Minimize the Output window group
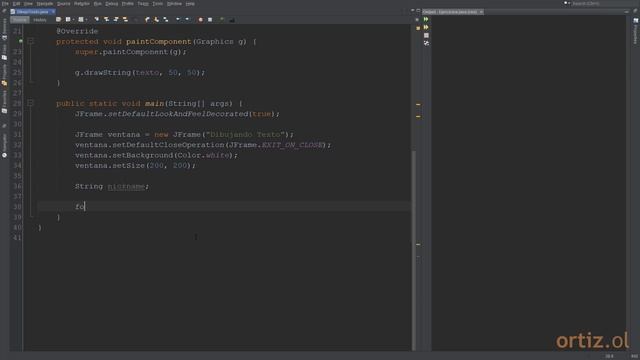 [x=627, y=12]
